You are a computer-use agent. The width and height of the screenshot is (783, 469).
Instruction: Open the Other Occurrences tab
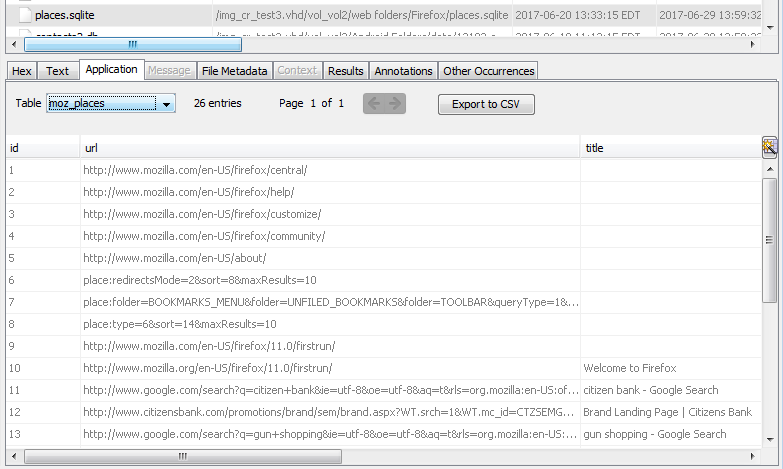(x=488, y=71)
